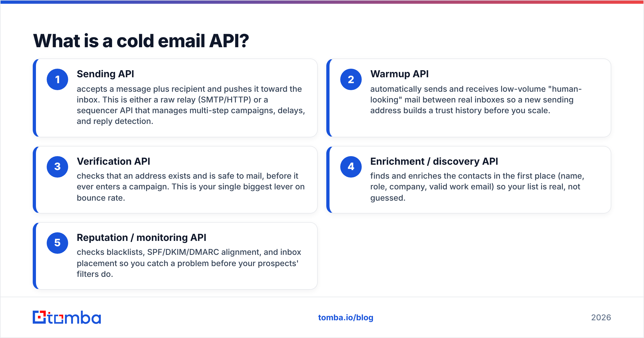The height and width of the screenshot is (338, 644).
Task: Select the "Reputation / monitoring API" heading
Action: [x=141, y=237]
